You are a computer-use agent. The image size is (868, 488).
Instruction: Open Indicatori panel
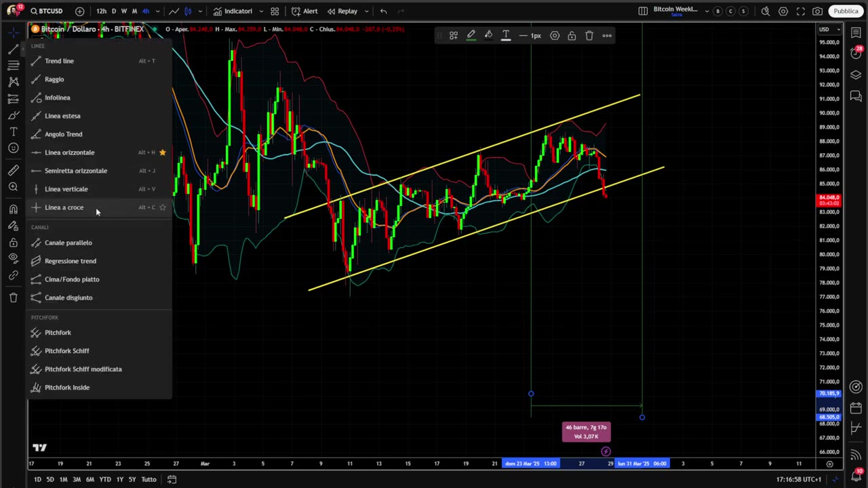[233, 11]
